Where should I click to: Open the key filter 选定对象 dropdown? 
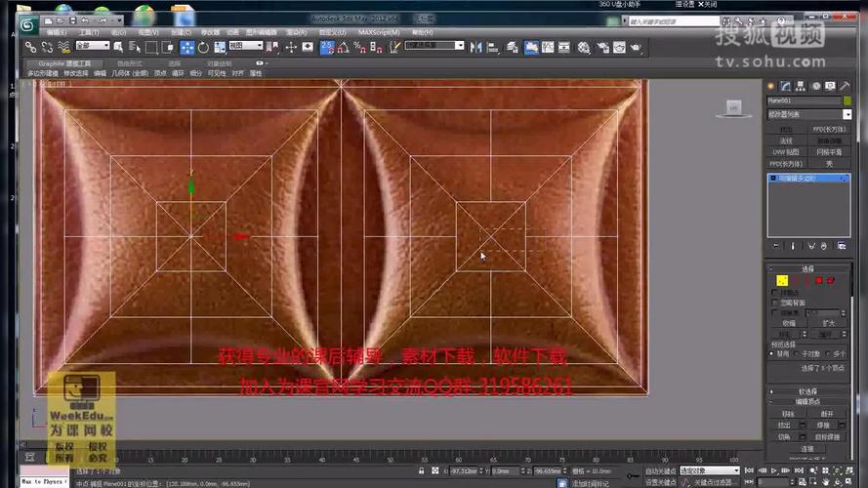710,470
